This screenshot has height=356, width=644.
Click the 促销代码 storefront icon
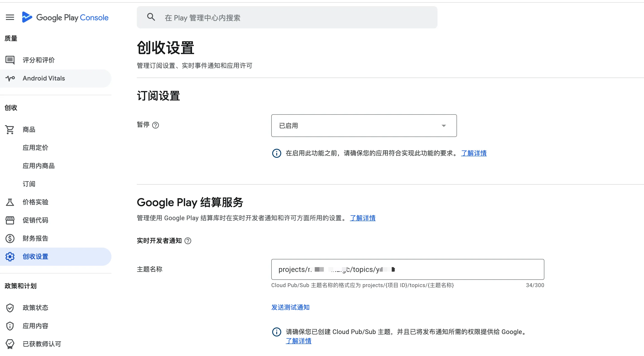pyautogui.click(x=10, y=220)
